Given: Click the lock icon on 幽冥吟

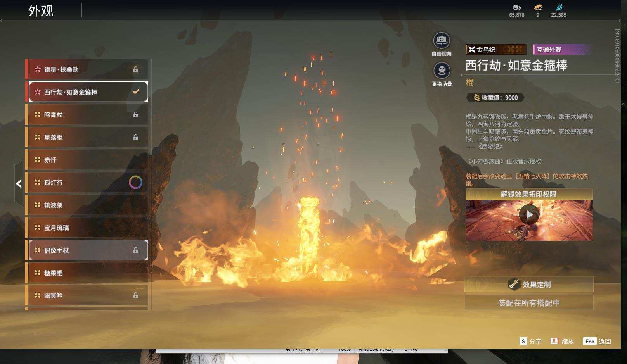Looking at the screenshot, I should 136,295.
